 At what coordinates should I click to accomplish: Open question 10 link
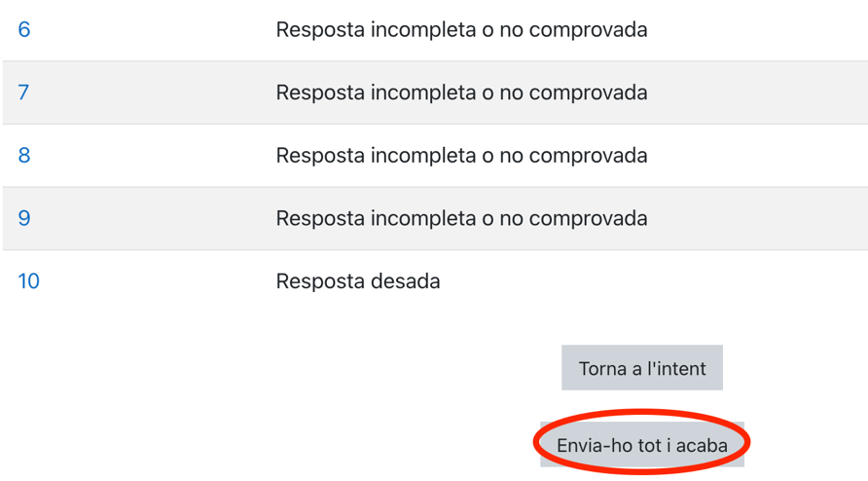[29, 281]
